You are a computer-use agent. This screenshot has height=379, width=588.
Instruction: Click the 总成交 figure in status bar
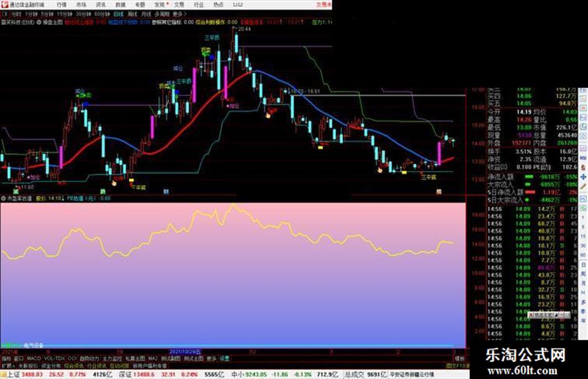click(x=377, y=375)
